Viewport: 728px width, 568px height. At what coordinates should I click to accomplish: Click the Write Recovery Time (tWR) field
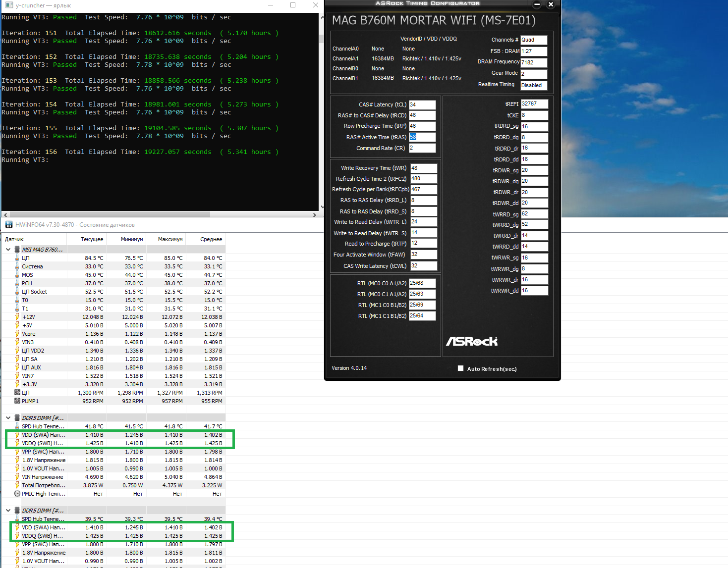pyautogui.click(x=424, y=168)
